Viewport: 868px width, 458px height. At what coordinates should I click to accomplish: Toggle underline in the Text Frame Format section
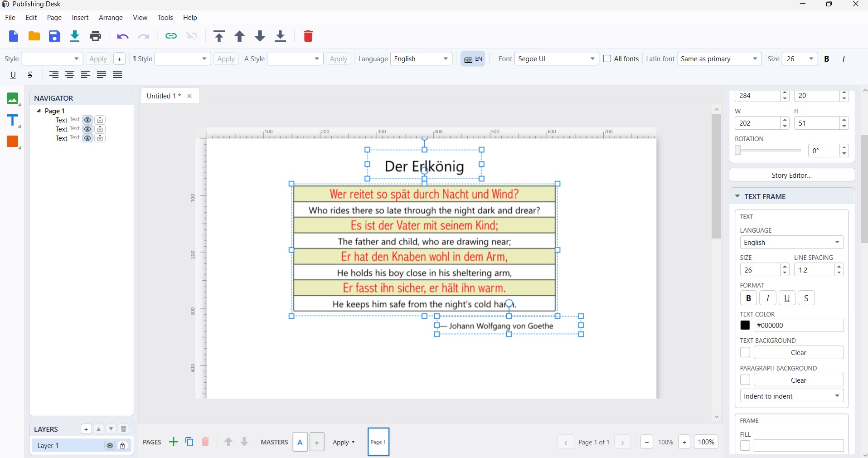[x=787, y=298]
